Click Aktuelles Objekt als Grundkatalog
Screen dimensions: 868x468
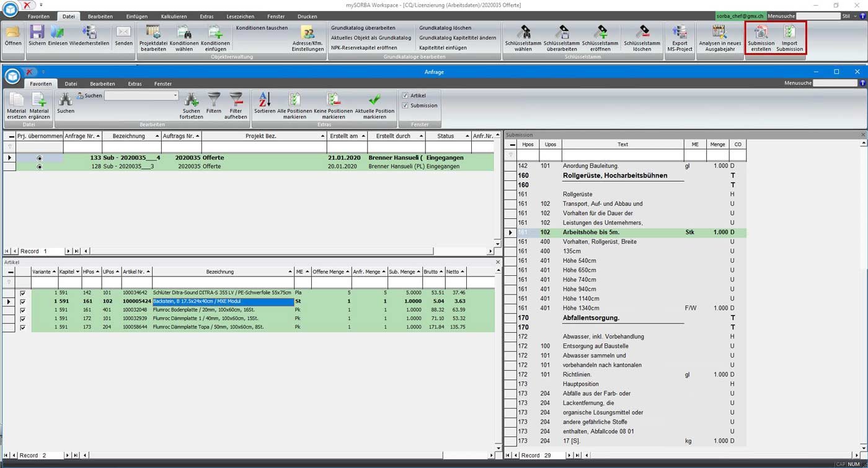(371, 38)
